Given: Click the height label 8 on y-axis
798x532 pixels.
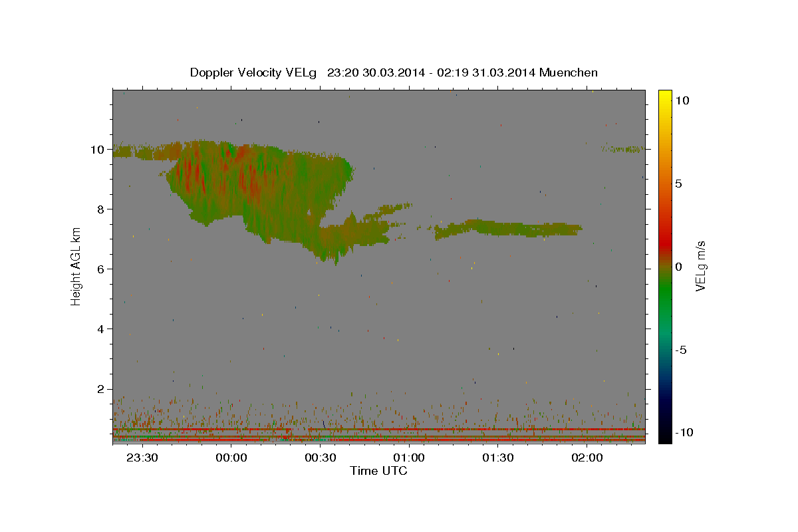Looking at the screenshot, I should click(100, 209).
